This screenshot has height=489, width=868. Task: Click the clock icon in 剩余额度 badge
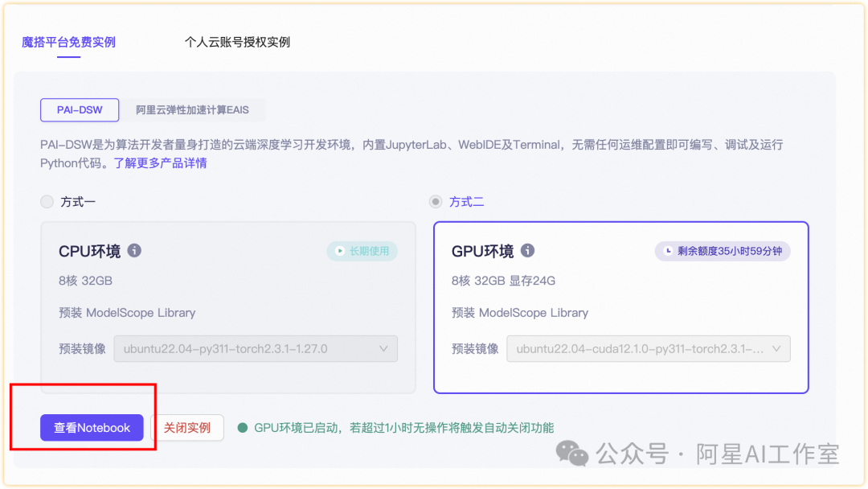(x=668, y=251)
